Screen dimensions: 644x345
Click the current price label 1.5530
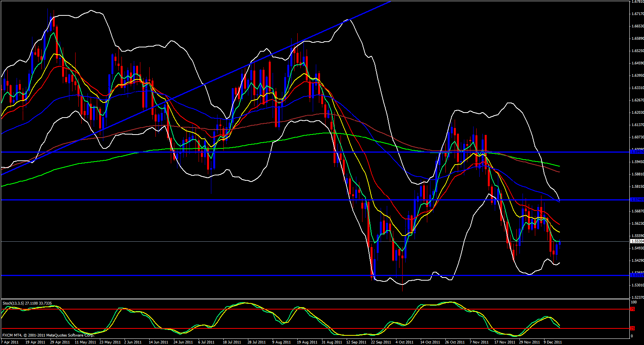pyautogui.click(x=637, y=241)
